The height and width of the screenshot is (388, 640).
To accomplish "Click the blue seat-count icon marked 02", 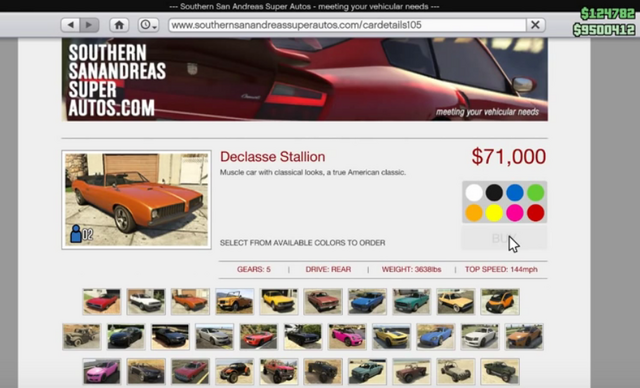I will 82,234.
